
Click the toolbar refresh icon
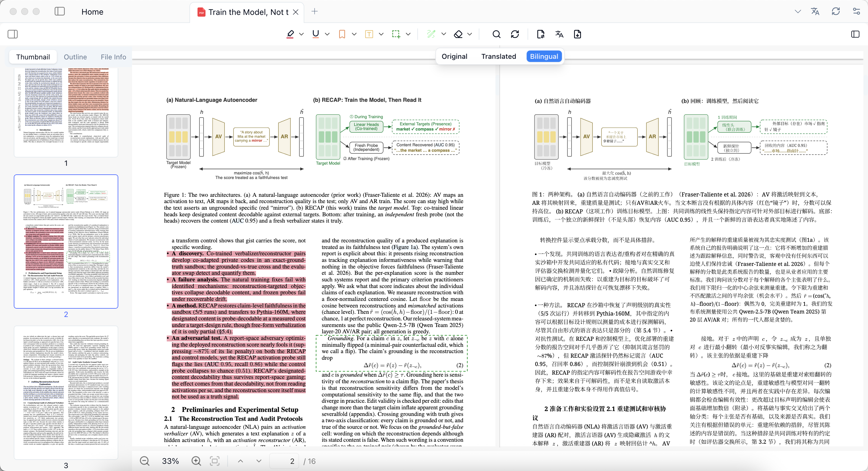click(x=515, y=34)
